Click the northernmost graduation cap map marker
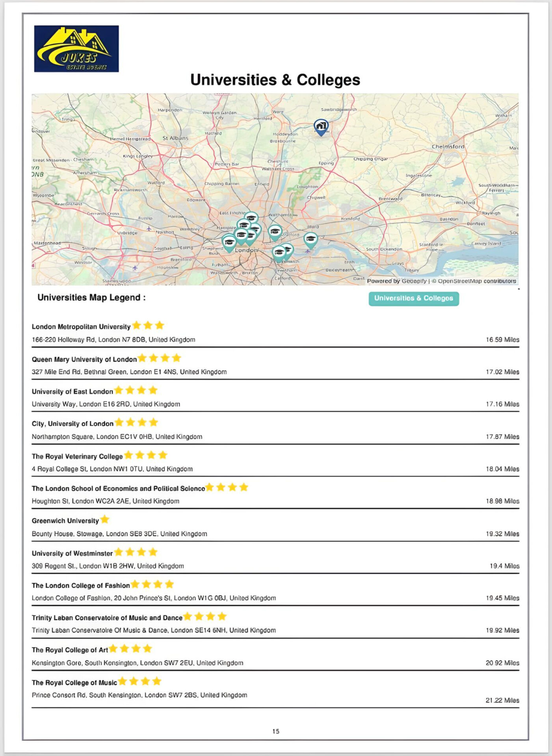 pos(251,219)
